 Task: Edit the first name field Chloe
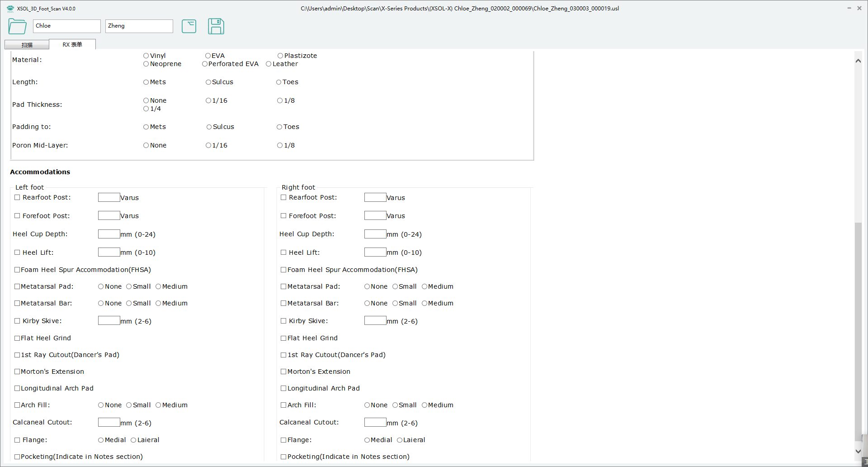point(67,26)
